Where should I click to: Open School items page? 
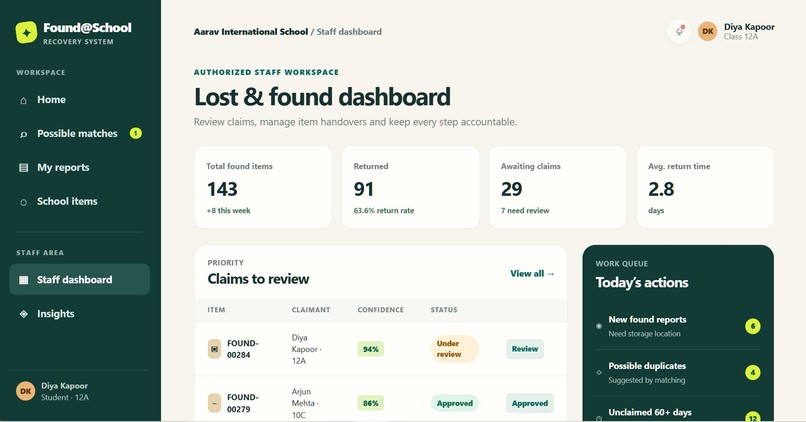coord(80,201)
